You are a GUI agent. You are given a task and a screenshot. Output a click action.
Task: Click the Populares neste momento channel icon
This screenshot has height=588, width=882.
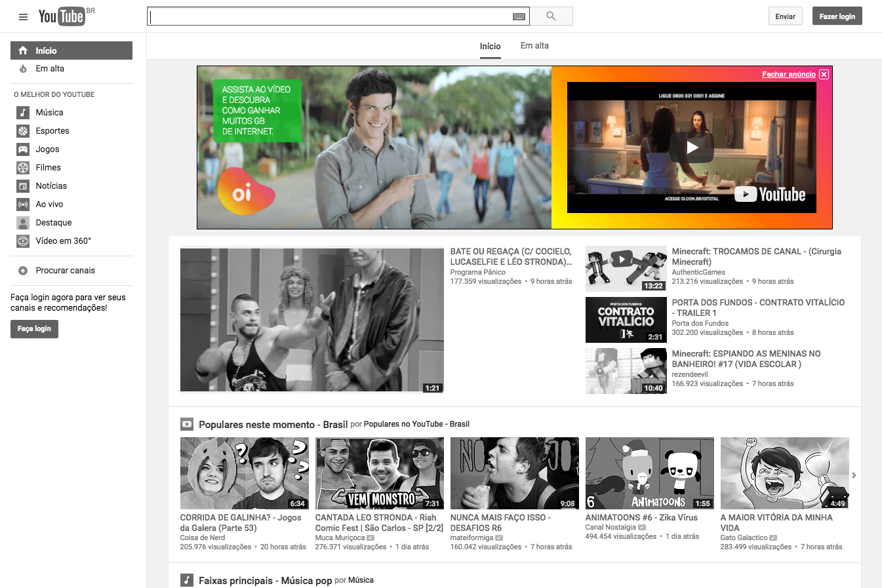pos(187,424)
